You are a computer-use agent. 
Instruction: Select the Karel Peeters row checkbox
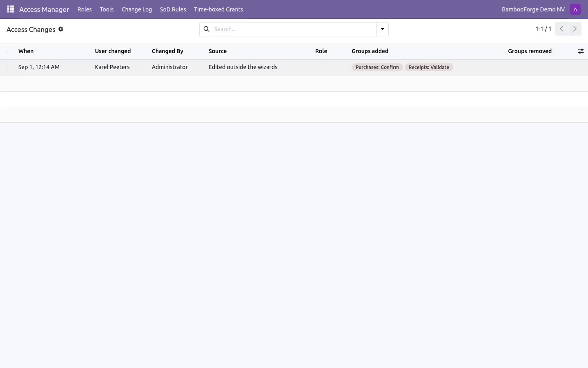[x=9, y=67]
